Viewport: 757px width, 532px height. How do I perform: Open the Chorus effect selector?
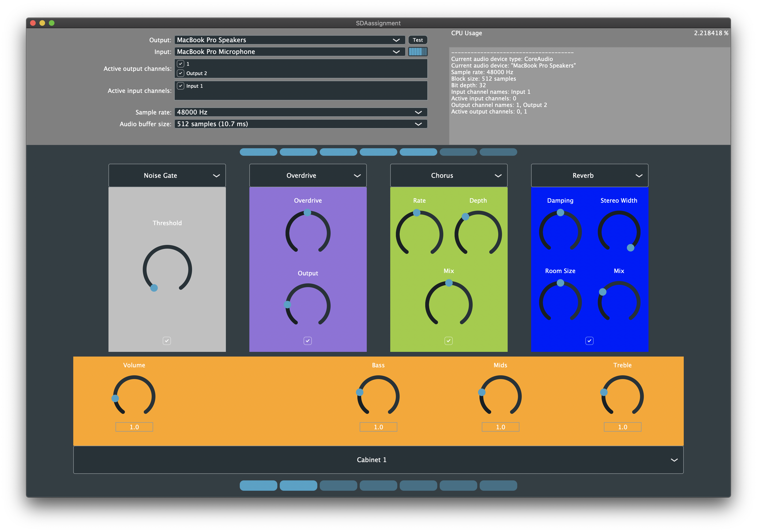pos(448,175)
